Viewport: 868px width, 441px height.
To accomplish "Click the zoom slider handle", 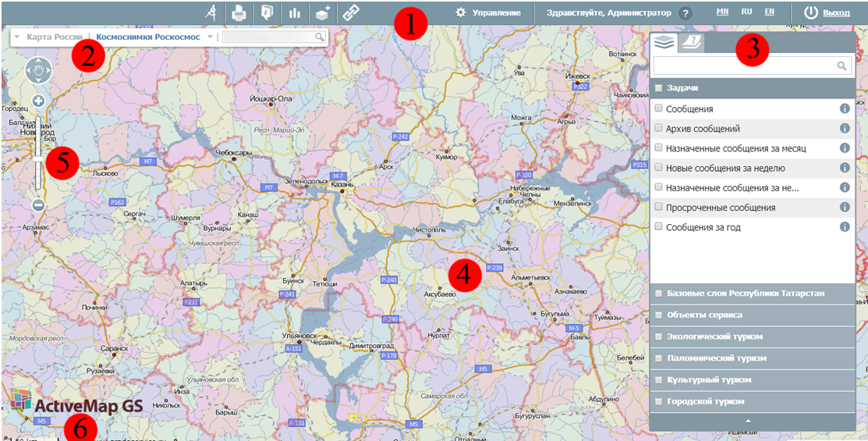I will click(38, 158).
